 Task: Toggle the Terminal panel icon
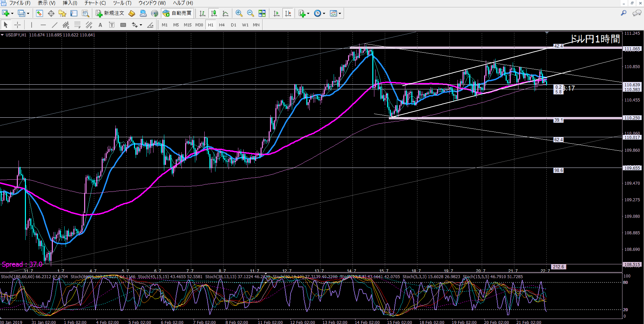(x=74, y=13)
